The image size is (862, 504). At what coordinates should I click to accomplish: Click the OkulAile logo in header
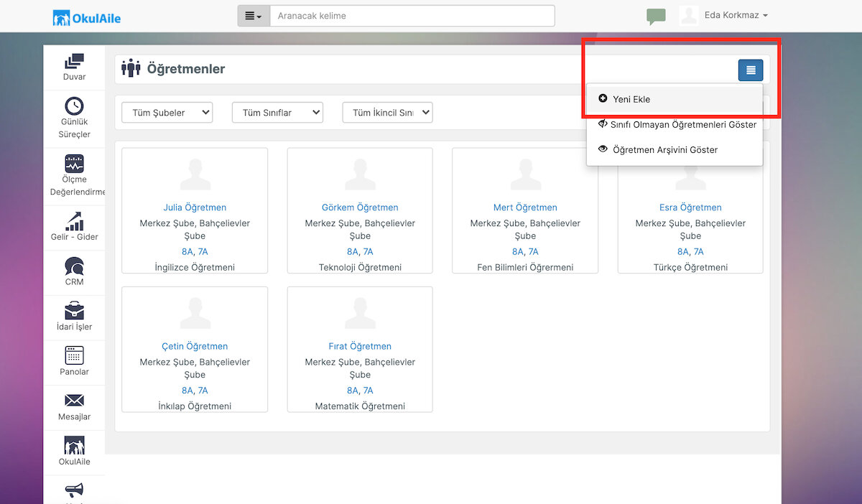pyautogui.click(x=87, y=17)
